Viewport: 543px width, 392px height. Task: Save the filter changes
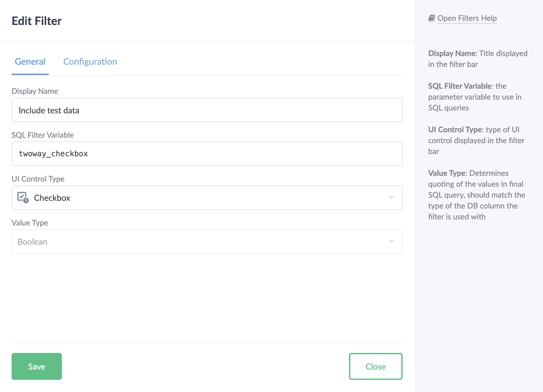click(x=37, y=366)
